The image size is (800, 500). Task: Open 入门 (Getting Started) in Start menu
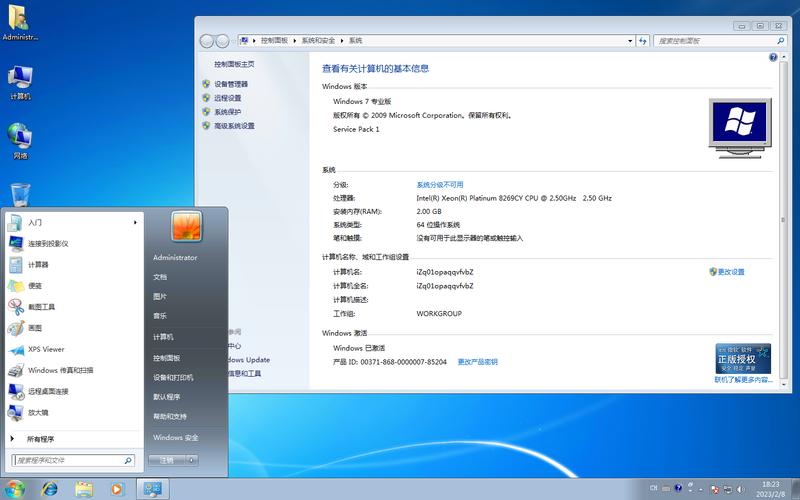(73, 222)
